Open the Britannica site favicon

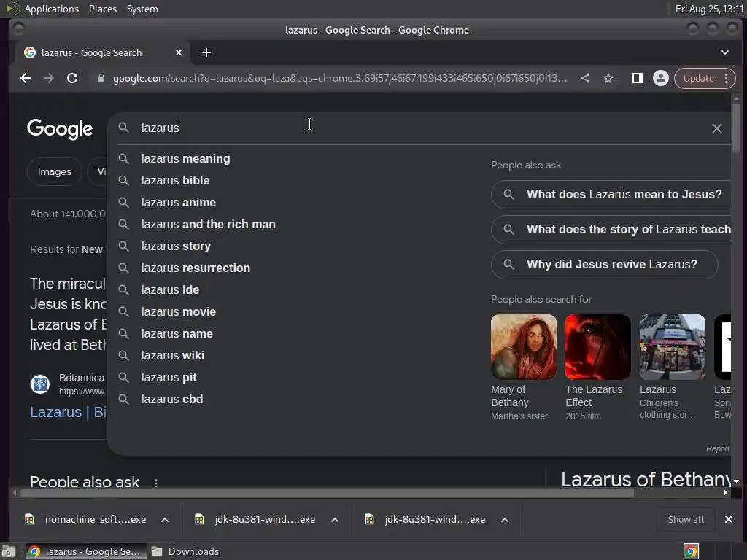[x=40, y=384]
